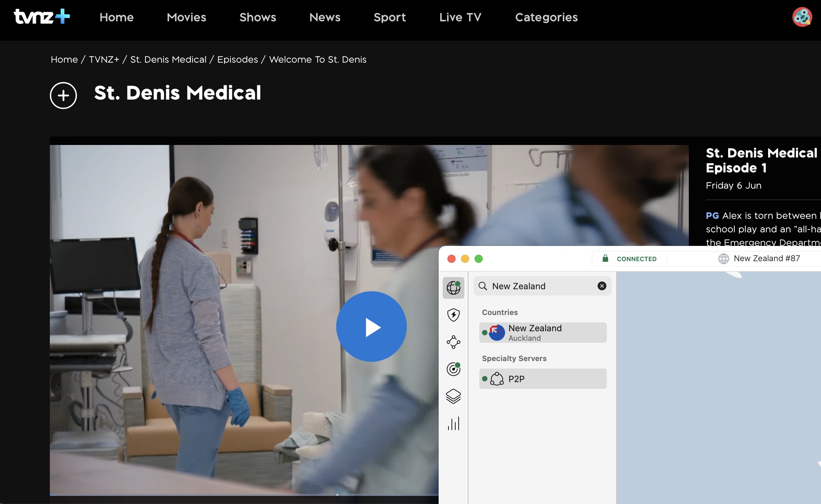
Task: Click the Episodes breadcrumb link
Action: click(x=237, y=60)
